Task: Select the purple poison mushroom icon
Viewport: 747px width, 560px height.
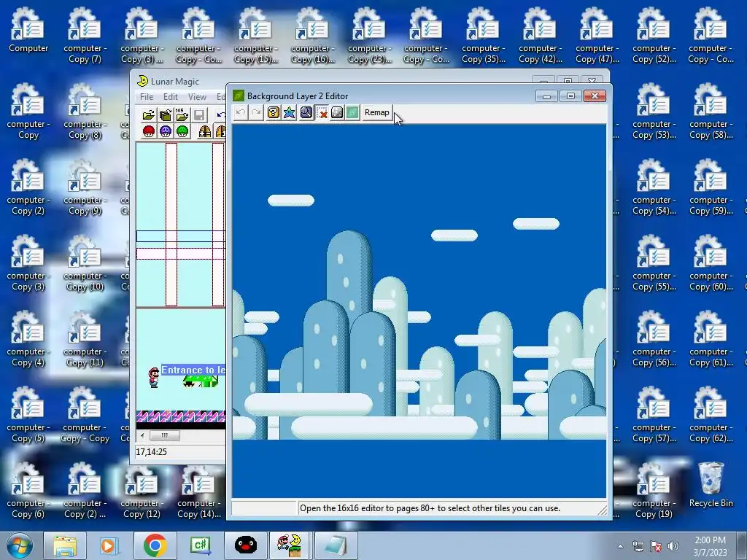Action: pos(166,131)
